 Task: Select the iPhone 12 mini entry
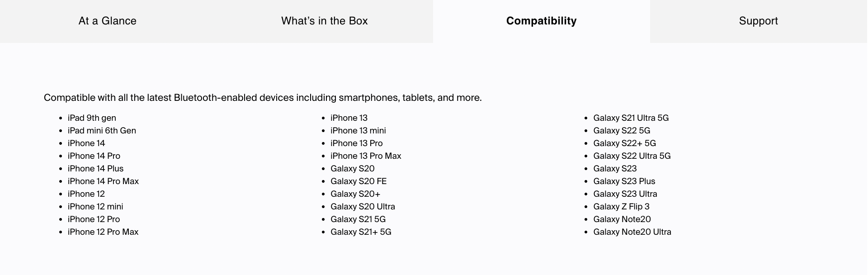click(x=95, y=207)
